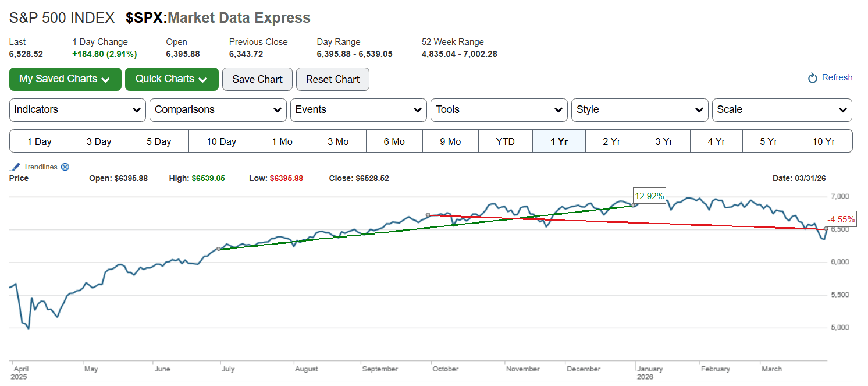The height and width of the screenshot is (386, 868).
Task: Click the red trendline -4.55% label
Action: pyautogui.click(x=841, y=219)
